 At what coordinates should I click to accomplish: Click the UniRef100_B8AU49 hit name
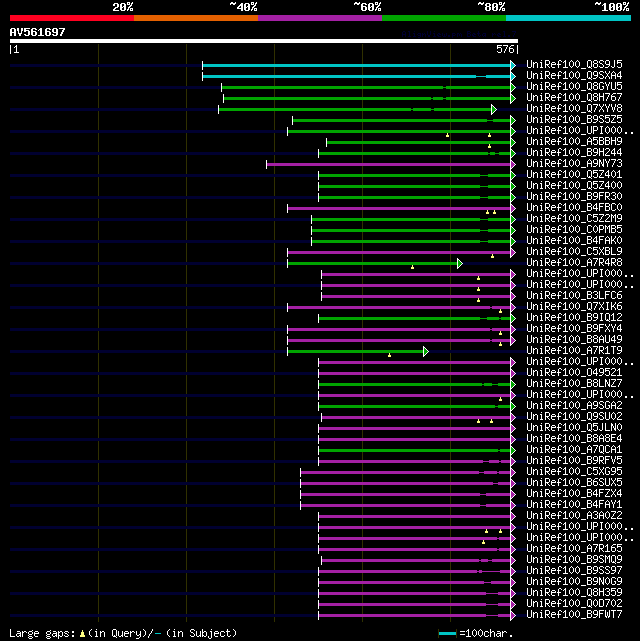point(574,340)
